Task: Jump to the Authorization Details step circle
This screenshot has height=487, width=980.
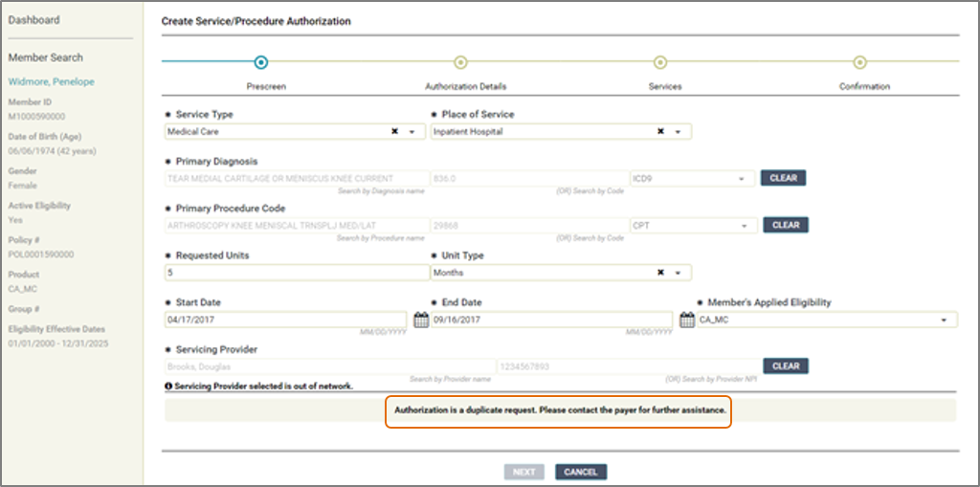Action: coord(460,62)
